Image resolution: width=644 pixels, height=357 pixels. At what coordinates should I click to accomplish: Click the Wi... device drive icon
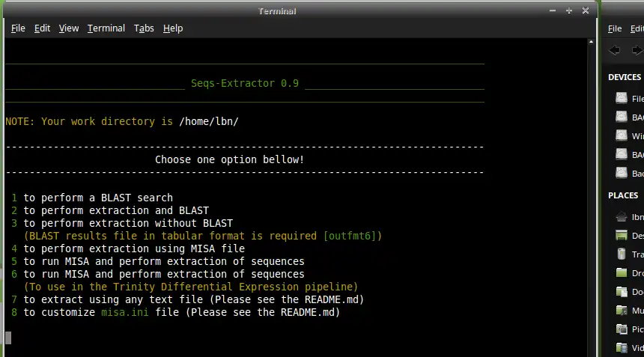click(622, 135)
